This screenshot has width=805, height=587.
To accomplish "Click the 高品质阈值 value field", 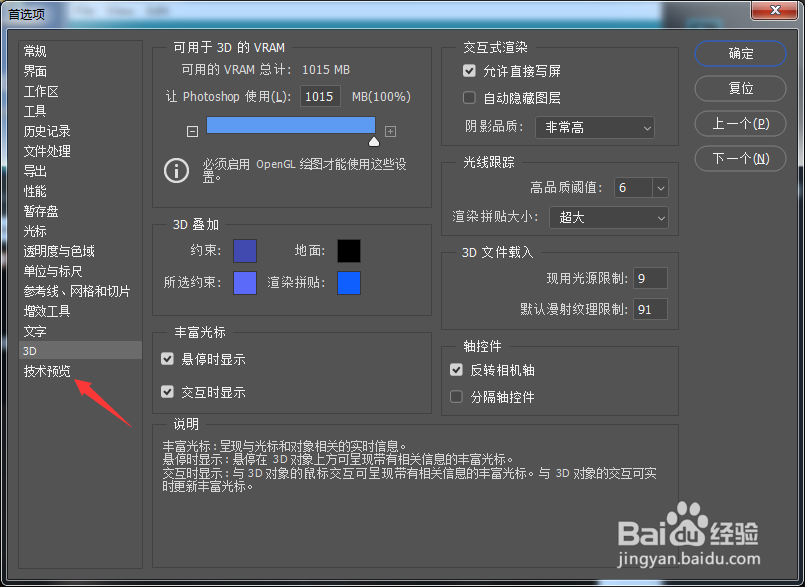I will pyautogui.click(x=634, y=188).
